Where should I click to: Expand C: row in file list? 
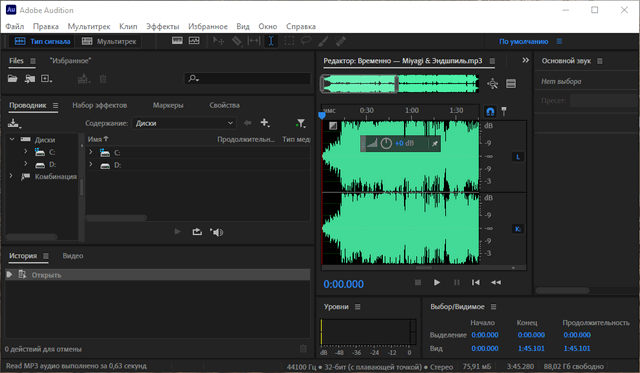pyautogui.click(x=91, y=152)
